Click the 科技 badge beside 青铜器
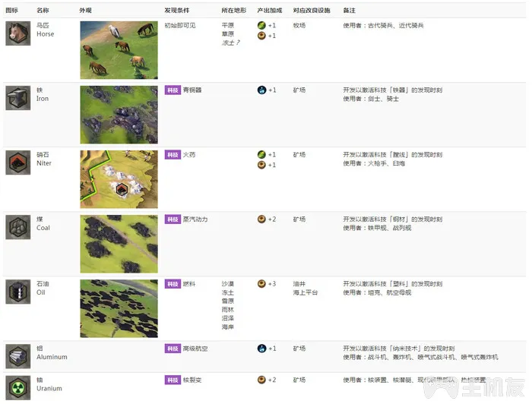The width and height of the screenshot is (532, 404). 173,90
